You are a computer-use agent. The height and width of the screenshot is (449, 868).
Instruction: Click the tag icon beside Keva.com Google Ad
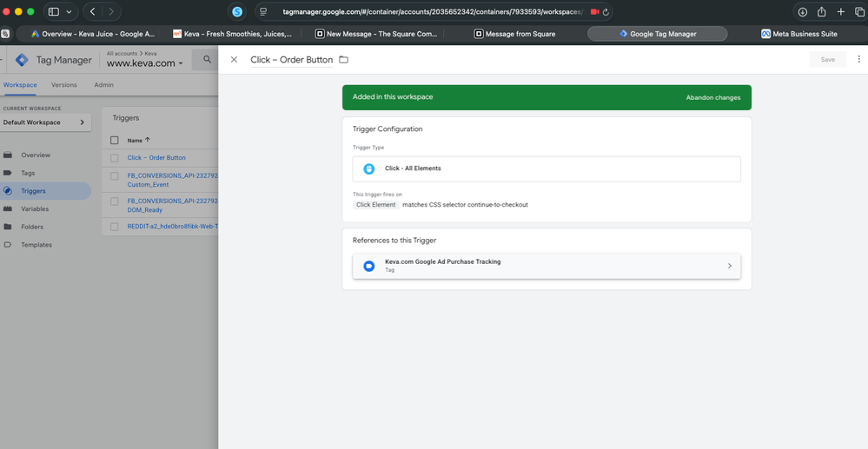click(x=369, y=267)
